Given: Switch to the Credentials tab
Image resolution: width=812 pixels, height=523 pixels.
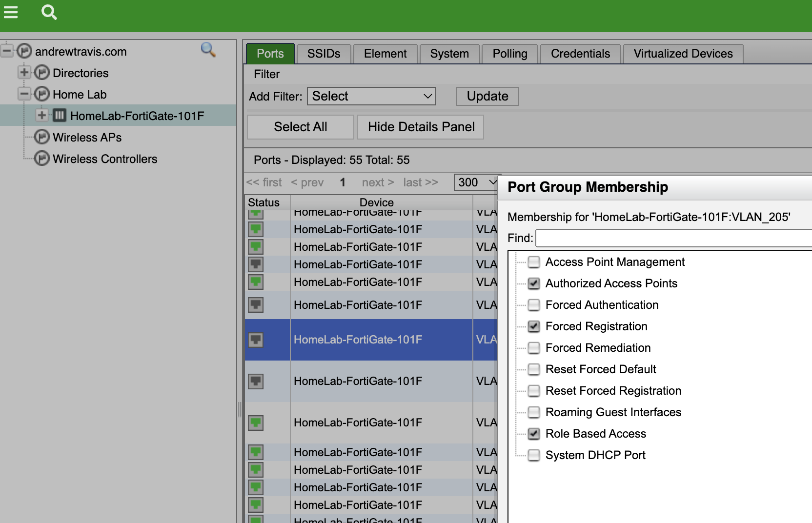Looking at the screenshot, I should click(x=580, y=54).
